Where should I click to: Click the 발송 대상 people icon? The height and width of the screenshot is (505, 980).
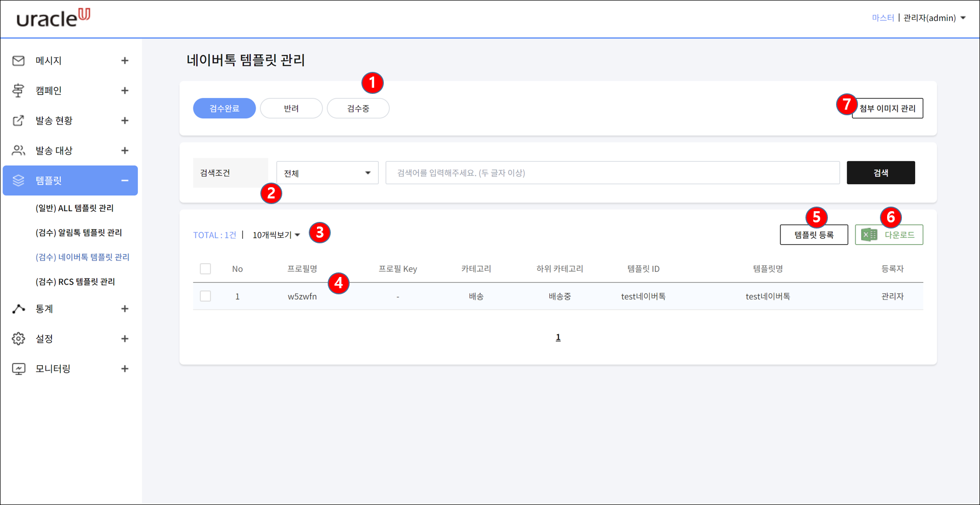[x=18, y=150]
